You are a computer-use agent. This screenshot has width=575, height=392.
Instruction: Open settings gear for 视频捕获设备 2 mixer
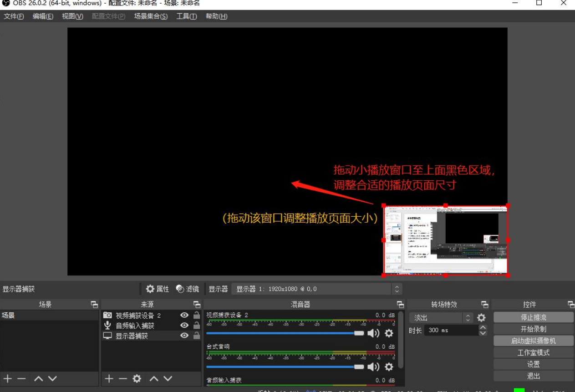pyautogui.click(x=389, y=333)
